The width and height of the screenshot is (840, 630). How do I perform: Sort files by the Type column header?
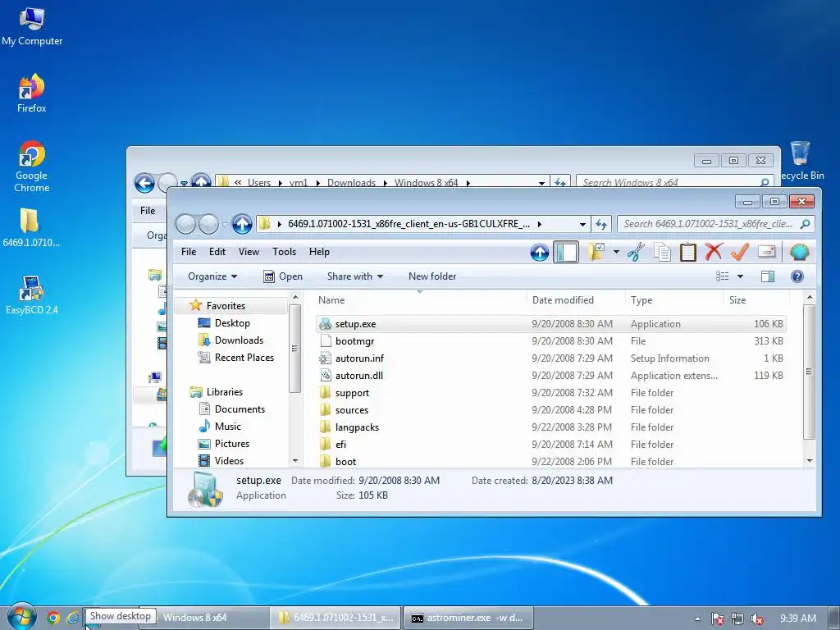point(674,300)
